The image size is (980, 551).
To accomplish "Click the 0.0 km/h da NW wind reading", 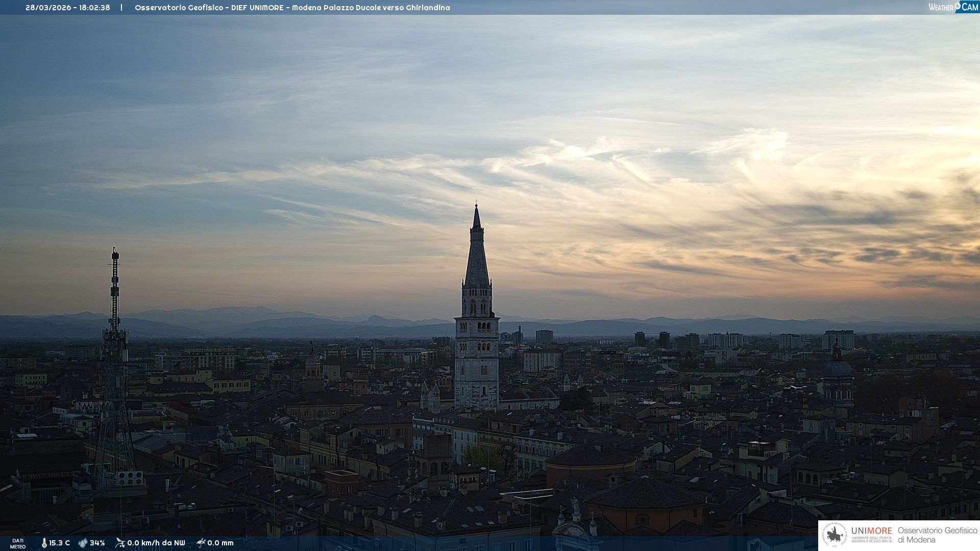I will 156,543.
